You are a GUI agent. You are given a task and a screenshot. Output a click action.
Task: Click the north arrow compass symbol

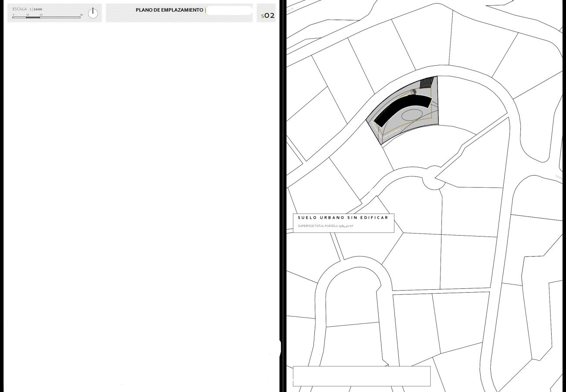[x=93, y=13]
